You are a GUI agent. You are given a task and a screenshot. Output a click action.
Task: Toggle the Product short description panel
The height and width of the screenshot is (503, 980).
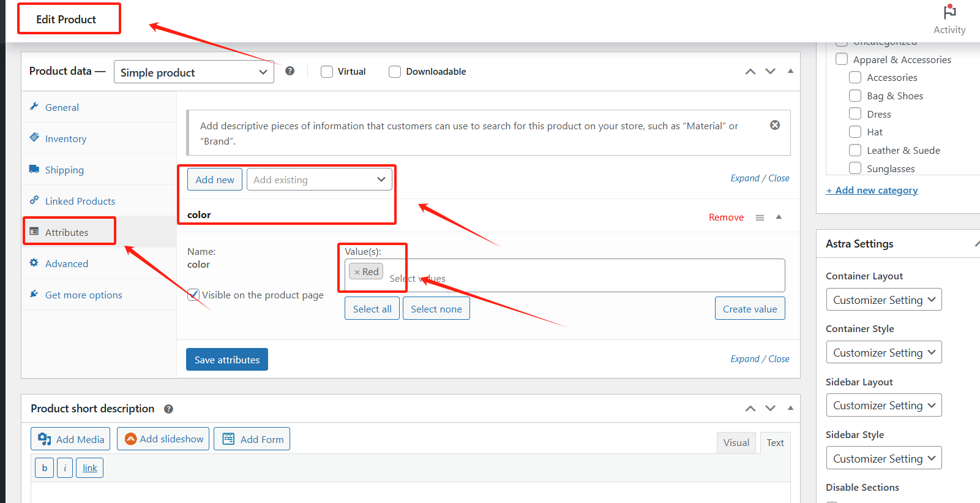coord(790,408)
